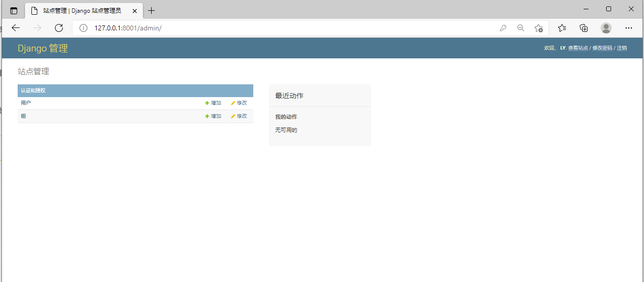644x282 pixels.
Task: Add this page to favorites star icon
Action: pyautogui.click(x=538, y=28)
